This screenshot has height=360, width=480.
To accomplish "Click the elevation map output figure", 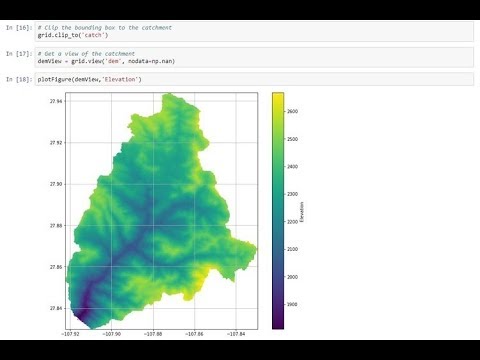I will coord(161,211).
